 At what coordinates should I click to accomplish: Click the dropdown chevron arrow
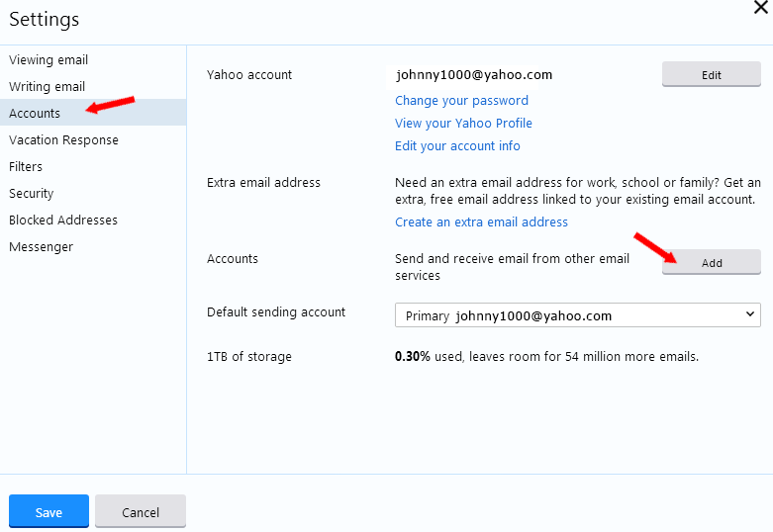coord(749,315)
